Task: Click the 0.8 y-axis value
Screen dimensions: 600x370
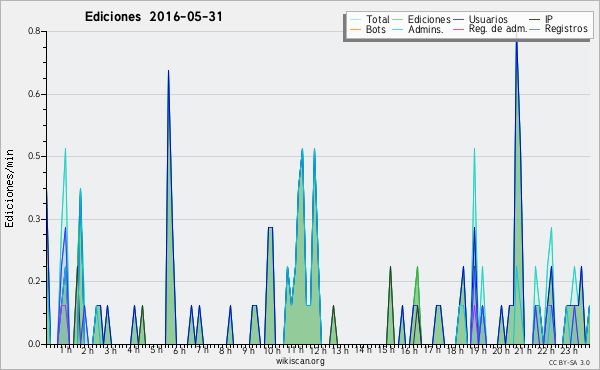Action: tap(34, 31)
